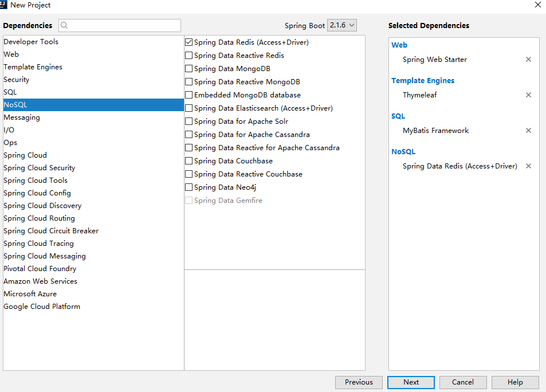
Task: Click the search magnifier icon
Action: point(64,25)
